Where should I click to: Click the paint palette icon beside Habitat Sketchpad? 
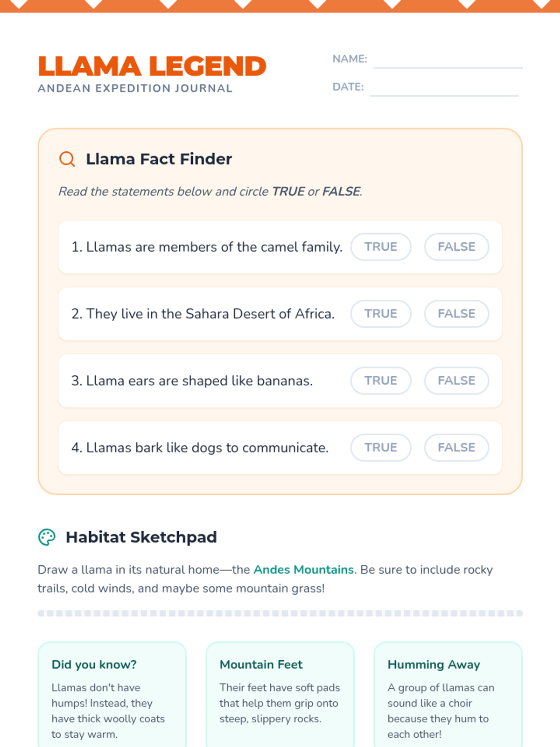47,537
